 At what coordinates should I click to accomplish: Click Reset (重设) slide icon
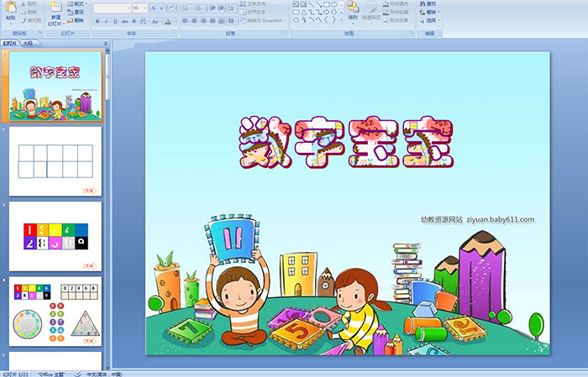click(x=71, y=12)
